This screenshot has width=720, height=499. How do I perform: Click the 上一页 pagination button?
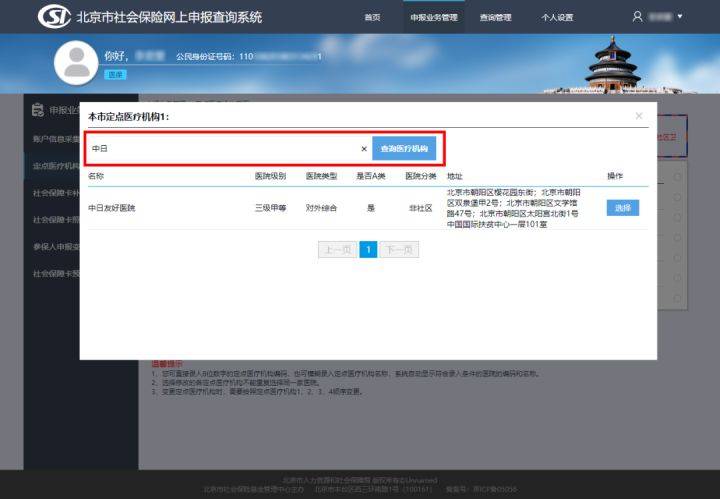click(338, 250)
